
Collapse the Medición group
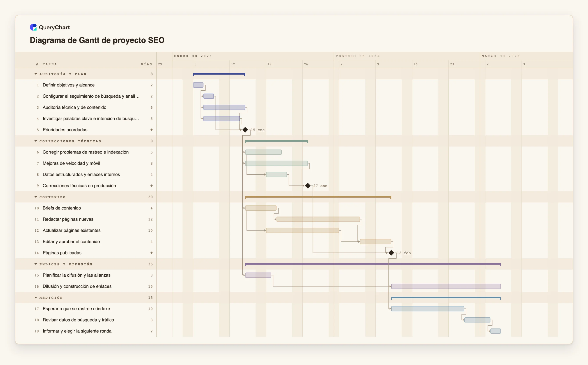tap(36, 298)
